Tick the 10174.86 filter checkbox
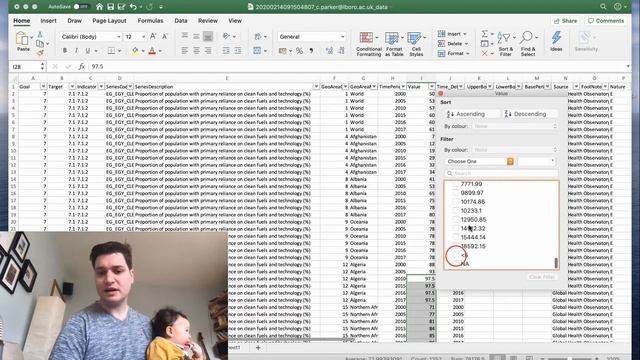This screenshot has width=640, height=360. click(x=456, y=202)
